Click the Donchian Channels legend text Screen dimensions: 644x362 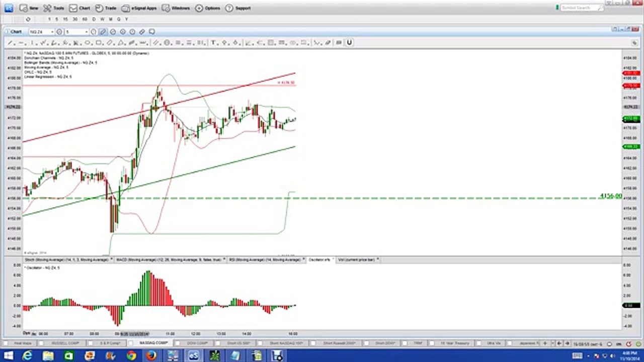(48, 58)
